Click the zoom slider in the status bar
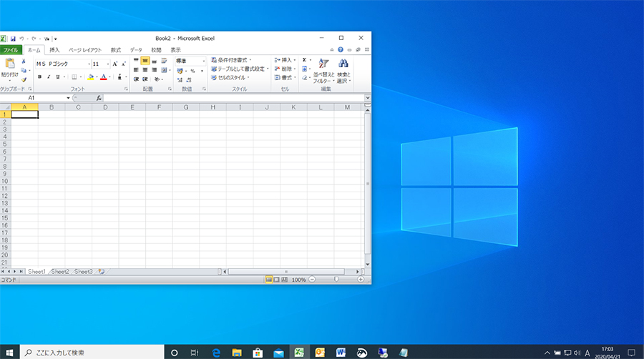The image size is (644, 359). [336, 280]
